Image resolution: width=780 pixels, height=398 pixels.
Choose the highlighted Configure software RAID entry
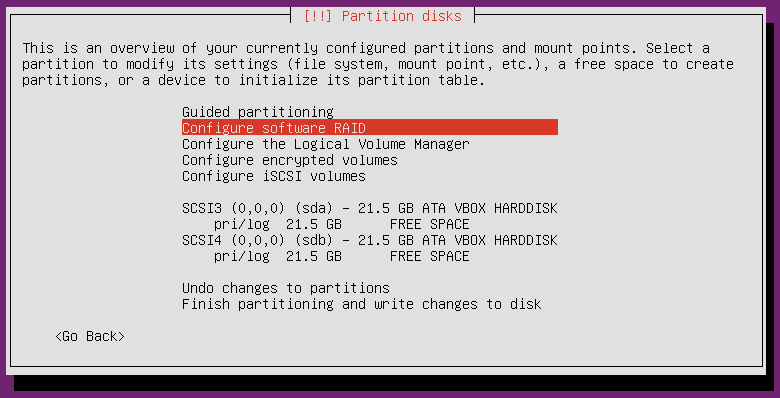(x=370, y=128)
